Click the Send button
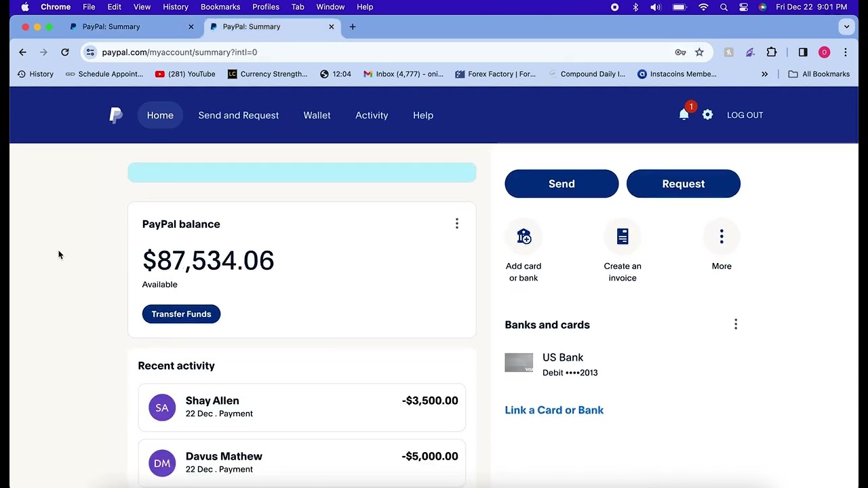 (x=561, y=184)
